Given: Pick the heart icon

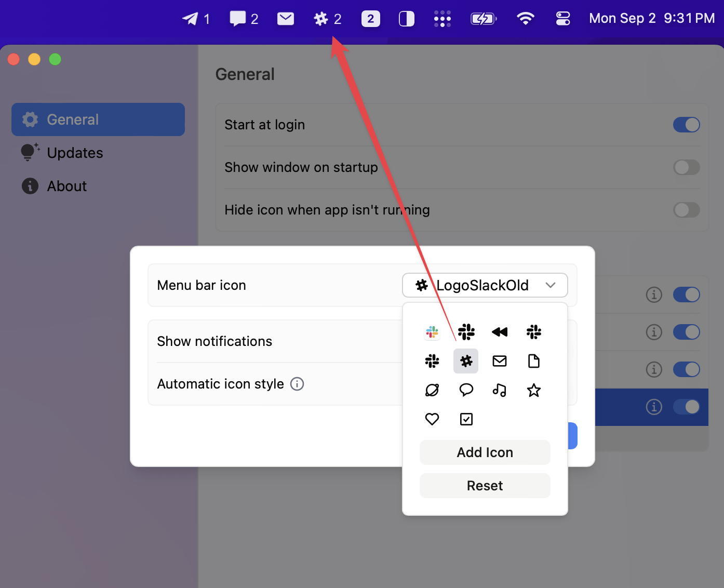Looking at the screenshot, I should [432, 419].
